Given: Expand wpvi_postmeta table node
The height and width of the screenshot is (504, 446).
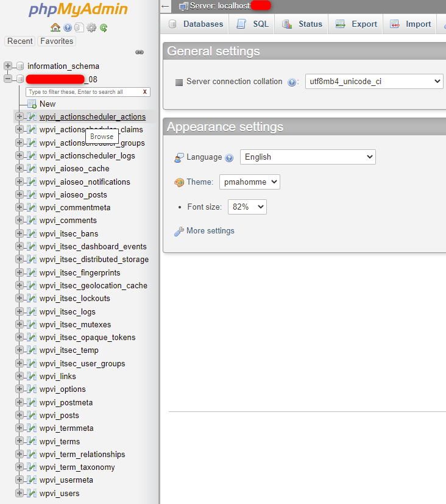Looking at the screenshot, I should 19,402.
